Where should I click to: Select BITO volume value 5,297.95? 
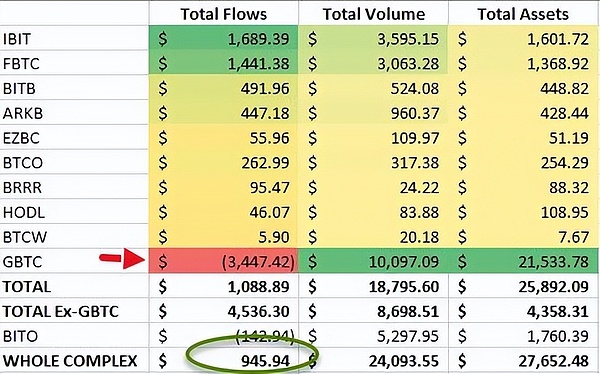408,336
